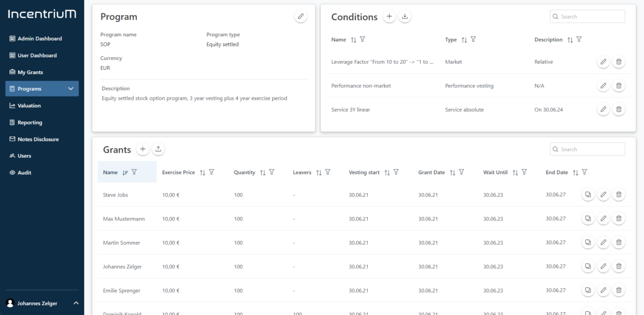Add a new grant with plus icon
Image resolution: width=644 pixels, height=315 pixels.
point(142,149)
